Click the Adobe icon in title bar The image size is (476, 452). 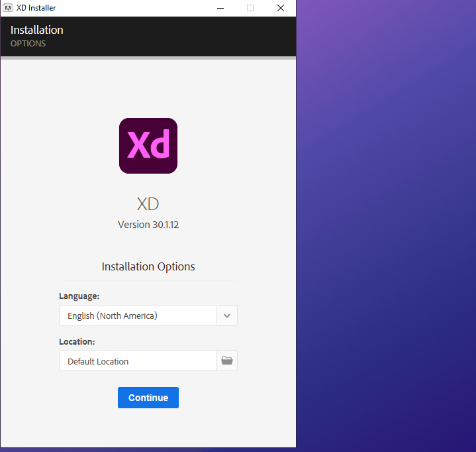[8, 8]
